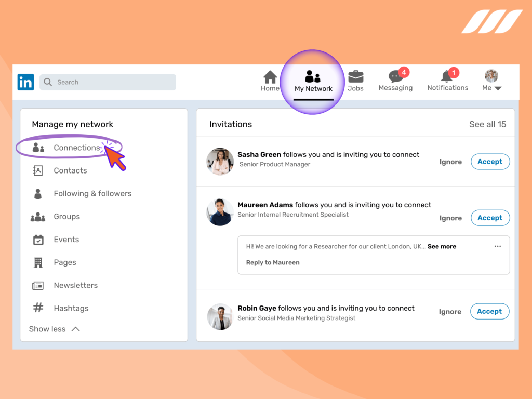Switch to the Jobs tab
This screenshot has height=399, width=532.
coord(355,76)
